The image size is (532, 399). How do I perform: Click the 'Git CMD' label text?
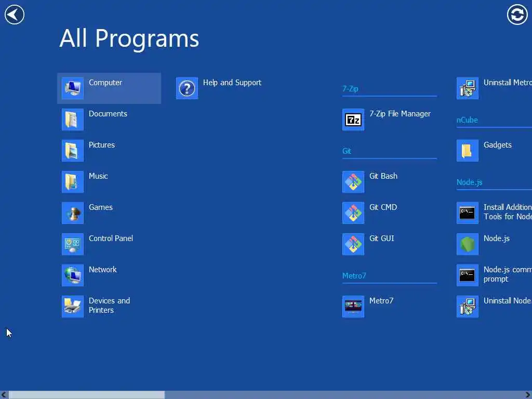[x=383, y=207]
